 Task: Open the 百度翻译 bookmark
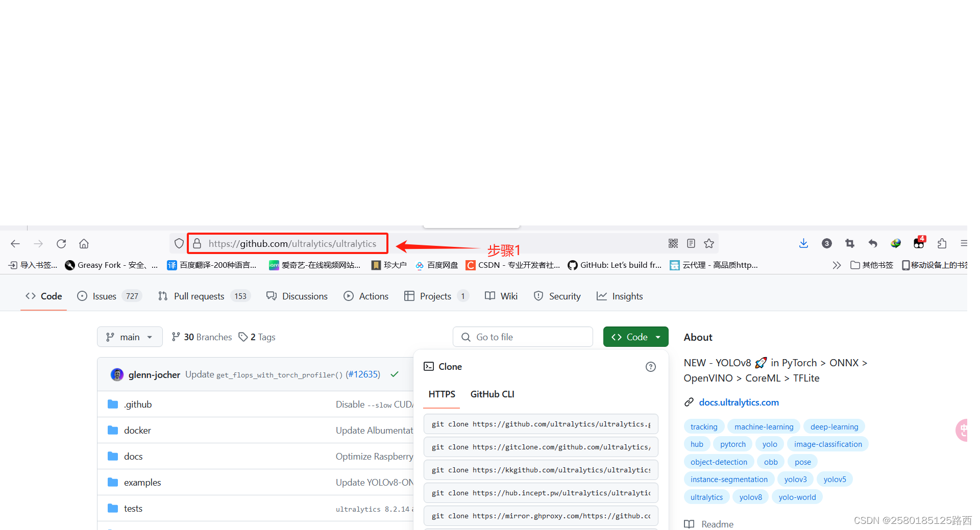(x=212, y=265)
